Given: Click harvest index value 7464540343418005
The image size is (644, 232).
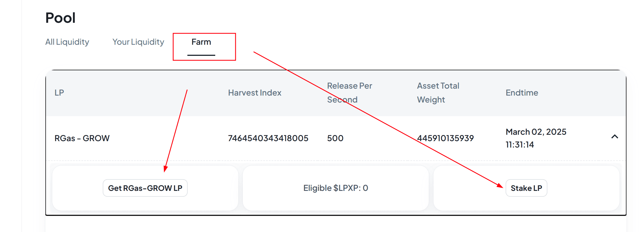Looking at the screenshot, I should click(x=268, y=138).
